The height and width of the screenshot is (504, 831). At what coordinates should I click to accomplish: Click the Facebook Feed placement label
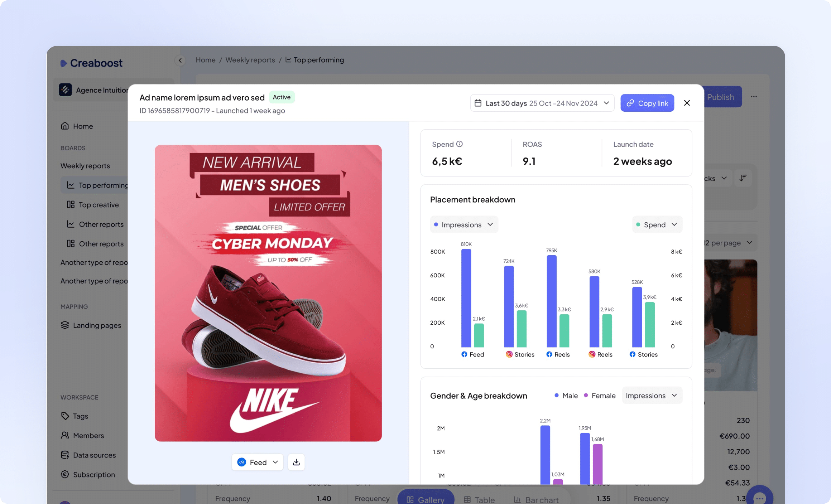point(472,354)
